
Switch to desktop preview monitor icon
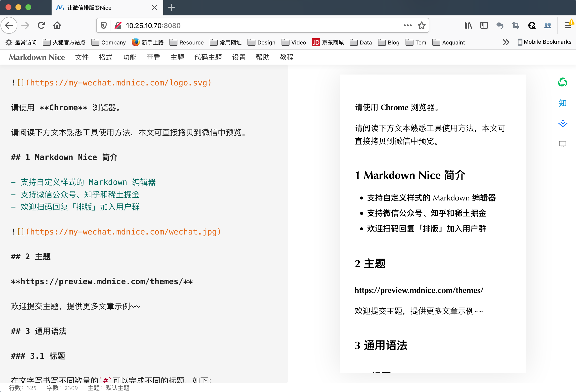(562, 144)
